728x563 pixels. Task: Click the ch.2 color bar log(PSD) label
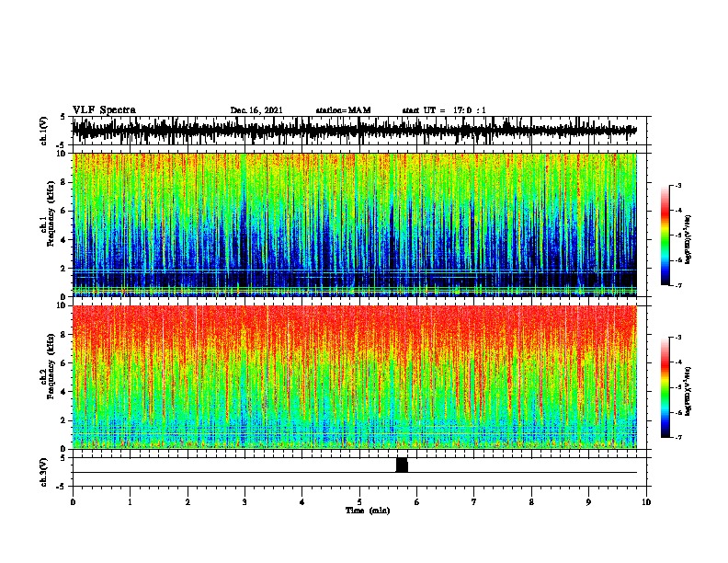(688, 391)
